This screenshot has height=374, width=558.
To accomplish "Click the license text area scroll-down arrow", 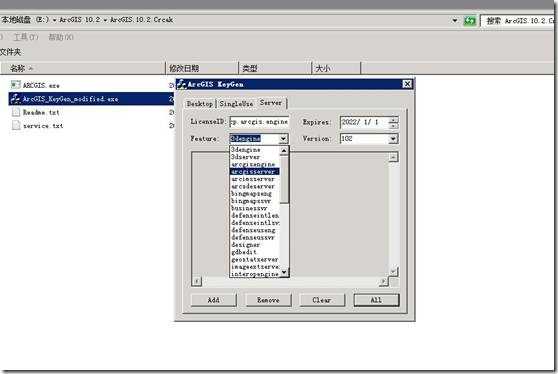I will 393,272.
